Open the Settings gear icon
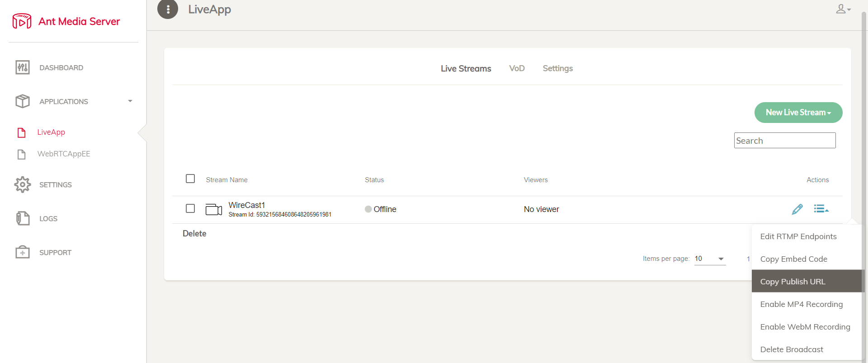This screenshot has width=868, height=363. point(23,184)
